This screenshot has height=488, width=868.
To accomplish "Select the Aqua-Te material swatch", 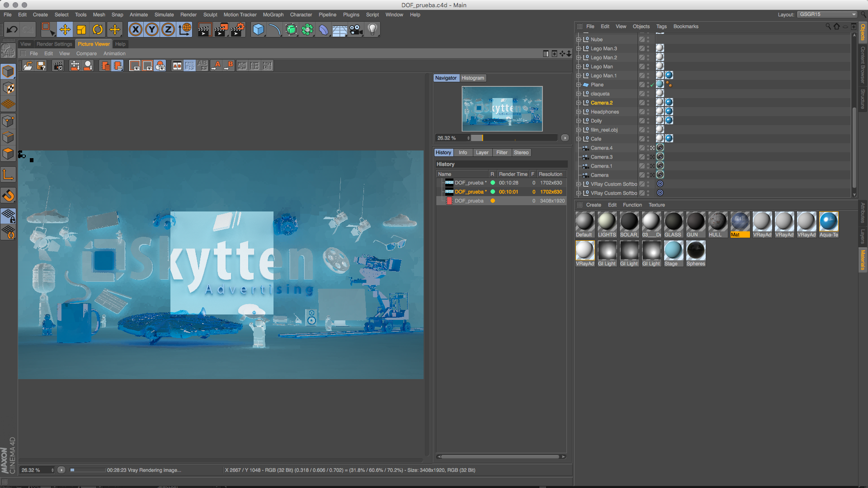I will (829, 224).
